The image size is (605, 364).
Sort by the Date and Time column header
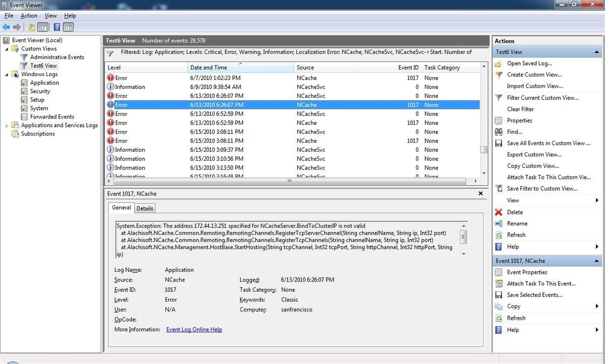coord(241,68)
